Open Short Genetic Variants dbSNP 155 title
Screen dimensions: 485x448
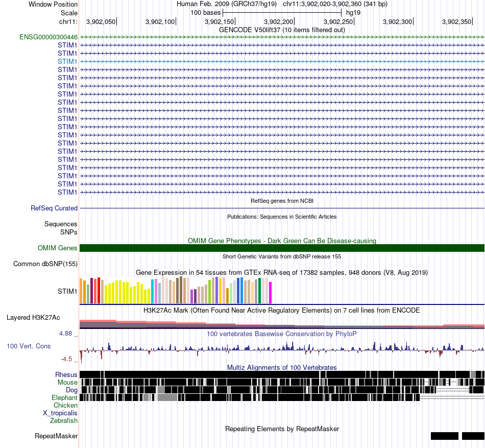click(282, 256)
